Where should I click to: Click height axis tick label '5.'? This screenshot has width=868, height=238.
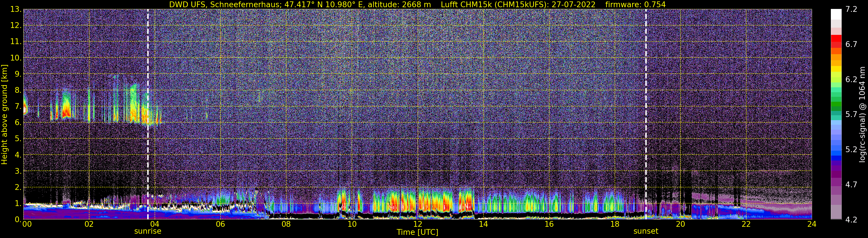tap(18, 139)
